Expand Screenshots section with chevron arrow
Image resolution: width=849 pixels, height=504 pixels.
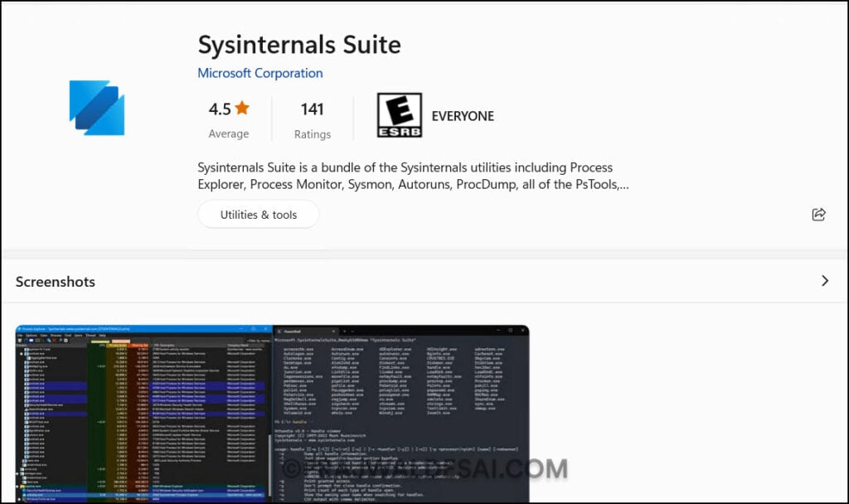[x=825, y=280]
